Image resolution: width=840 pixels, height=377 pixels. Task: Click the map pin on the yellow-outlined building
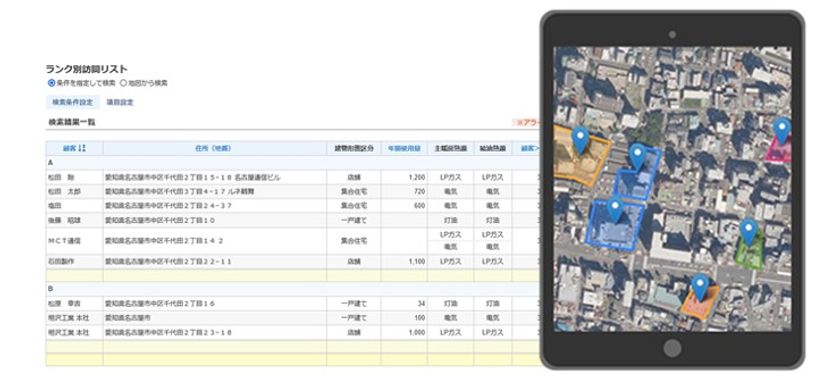(x=580, y=139)
